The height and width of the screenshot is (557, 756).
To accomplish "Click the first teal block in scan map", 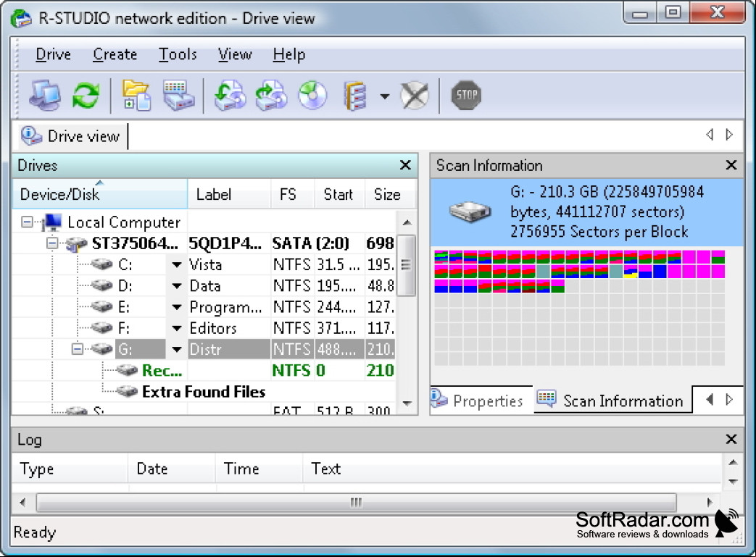I will coord(544,271).
